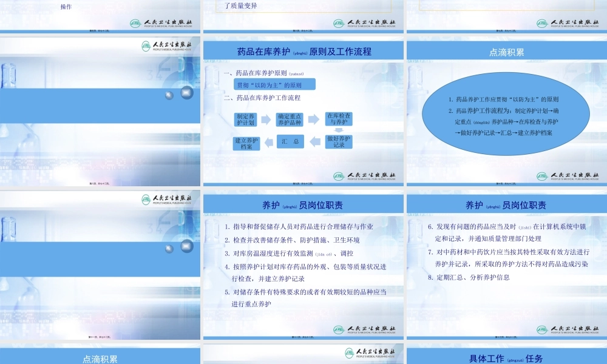Select the 确定重点养护品种 flowchart shape
This screenshot has width=607, height=364.
pos(289,119)
